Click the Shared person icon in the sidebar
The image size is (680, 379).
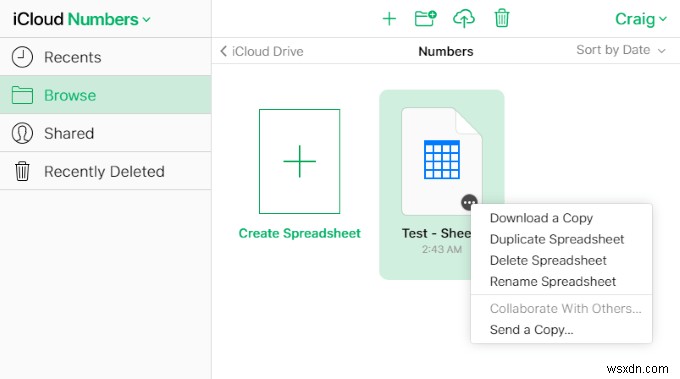pos(22,133)
